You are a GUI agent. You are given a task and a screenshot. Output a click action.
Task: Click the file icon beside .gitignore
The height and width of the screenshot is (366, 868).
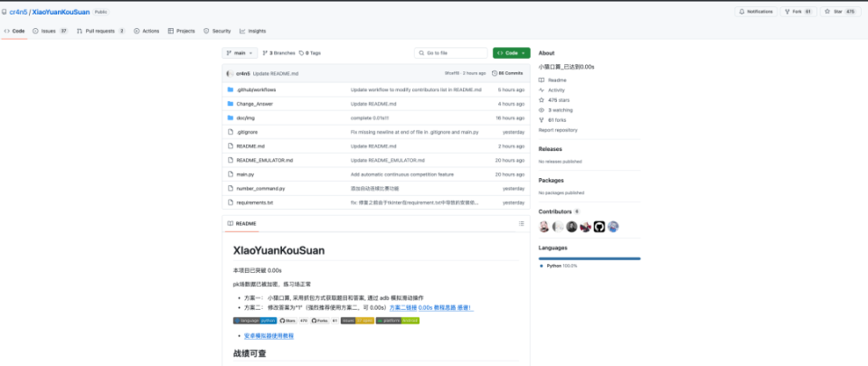tap(231, 132)
